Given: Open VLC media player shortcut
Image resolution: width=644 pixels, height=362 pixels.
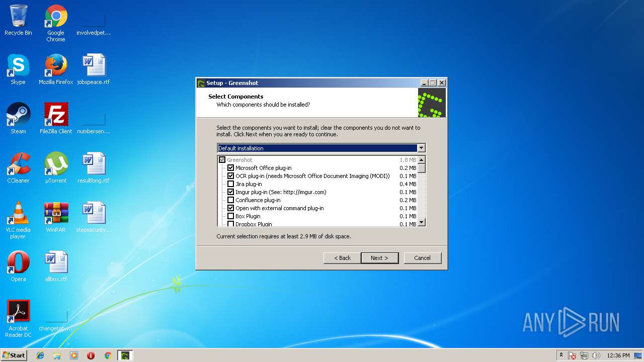Looking at the screenshot, I should 18,221.
